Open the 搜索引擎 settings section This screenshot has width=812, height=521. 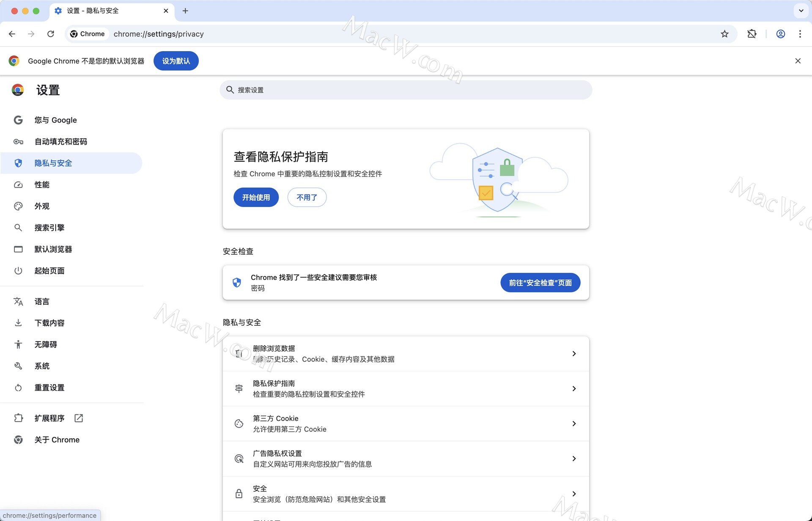point(71,228)
